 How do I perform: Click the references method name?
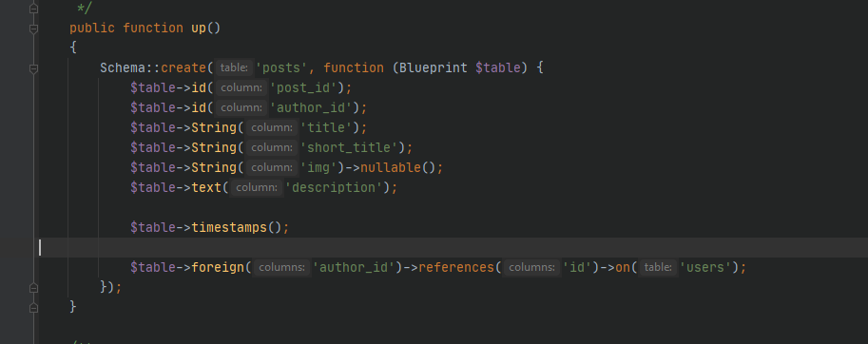[x=456, y=268]
